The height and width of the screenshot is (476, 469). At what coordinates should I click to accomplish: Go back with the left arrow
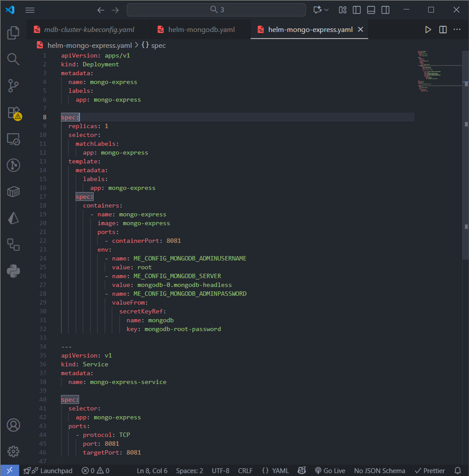coord(101,10)
